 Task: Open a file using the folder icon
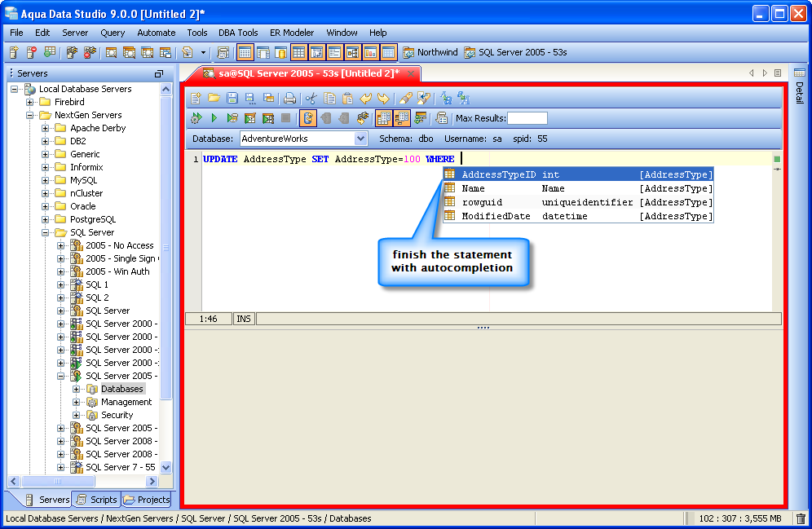[214, 99]
